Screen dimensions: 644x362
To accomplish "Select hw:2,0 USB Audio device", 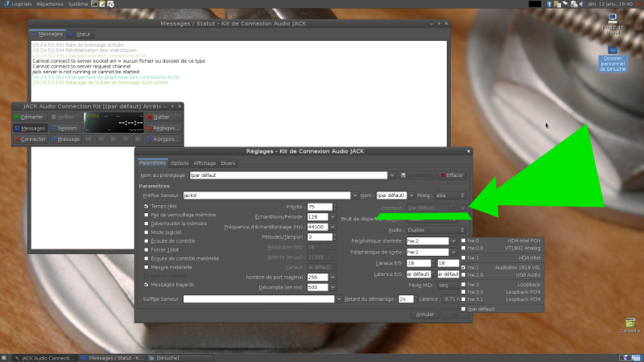I will 502,274.
